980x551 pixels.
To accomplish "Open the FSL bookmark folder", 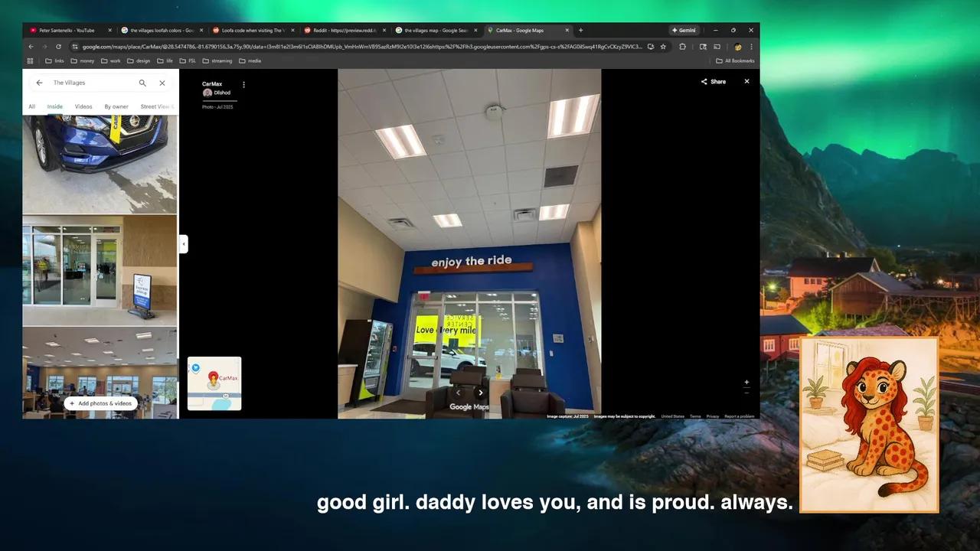I will coord(188,60).
